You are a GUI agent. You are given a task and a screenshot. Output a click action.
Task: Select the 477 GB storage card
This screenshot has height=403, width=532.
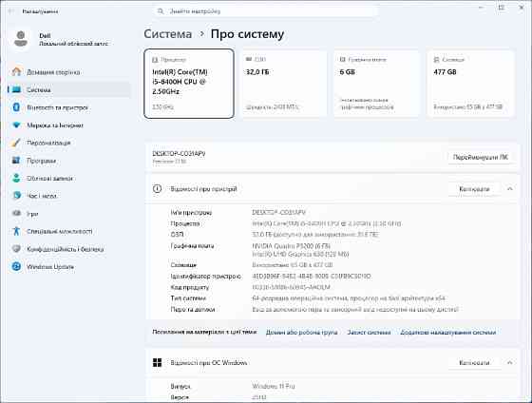tap(471, 84)
